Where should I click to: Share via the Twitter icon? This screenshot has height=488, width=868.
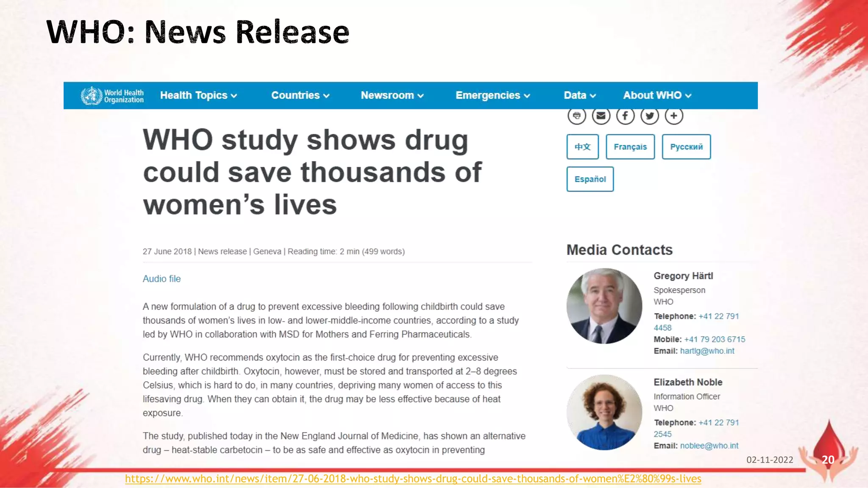[x=649, y=116]
